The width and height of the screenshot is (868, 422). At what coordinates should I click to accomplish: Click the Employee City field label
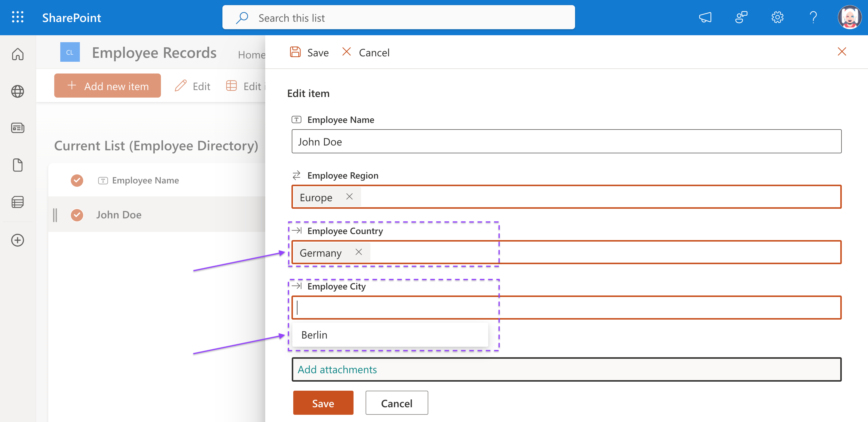pos(336,287)
